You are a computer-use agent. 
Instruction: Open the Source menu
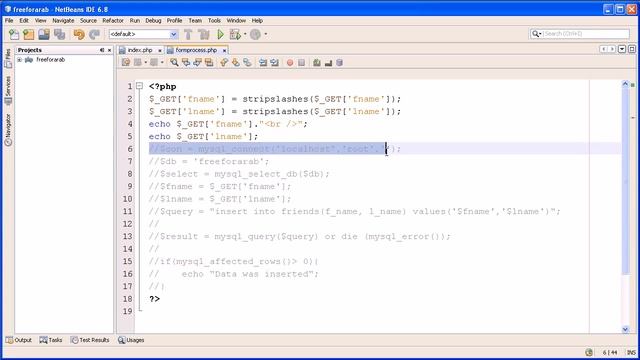point(88,20)
